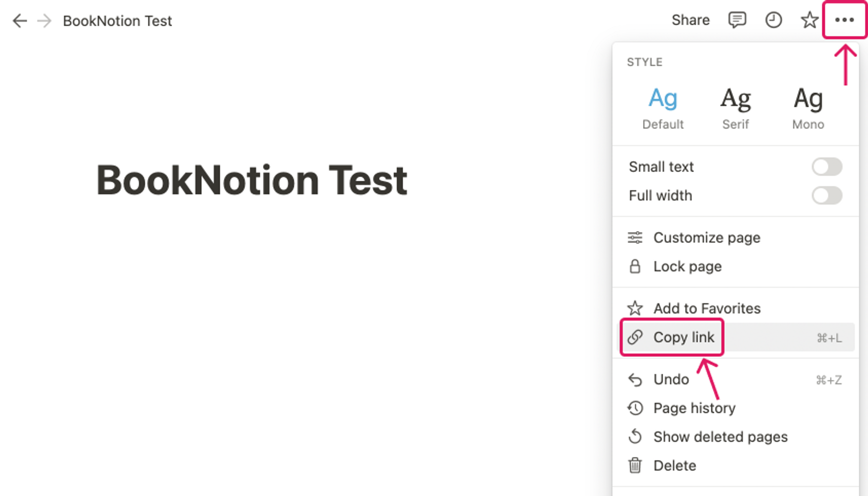The image size is (868, 496).
Task: Switch to the Mono font style
Action: (x=808, y=108)
